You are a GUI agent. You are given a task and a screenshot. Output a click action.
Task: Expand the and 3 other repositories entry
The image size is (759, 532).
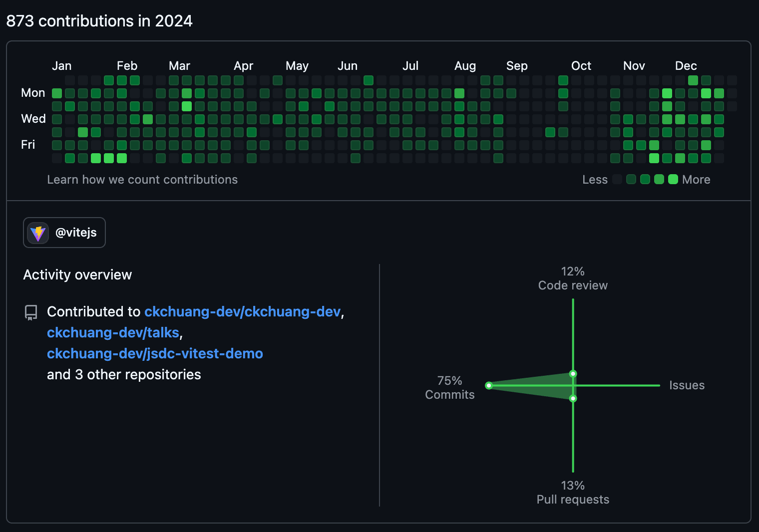point(124,374)
